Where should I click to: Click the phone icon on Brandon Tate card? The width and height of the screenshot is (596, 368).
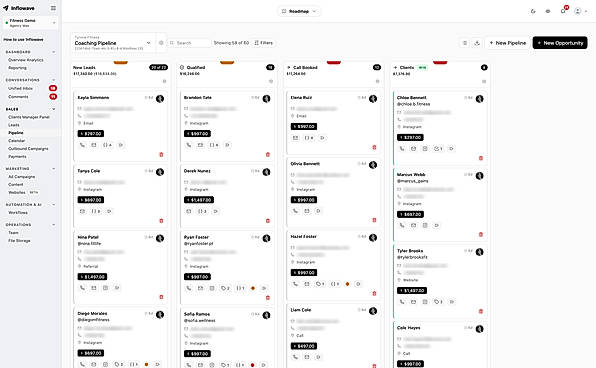pyautogui.click(x=189, y=145)
